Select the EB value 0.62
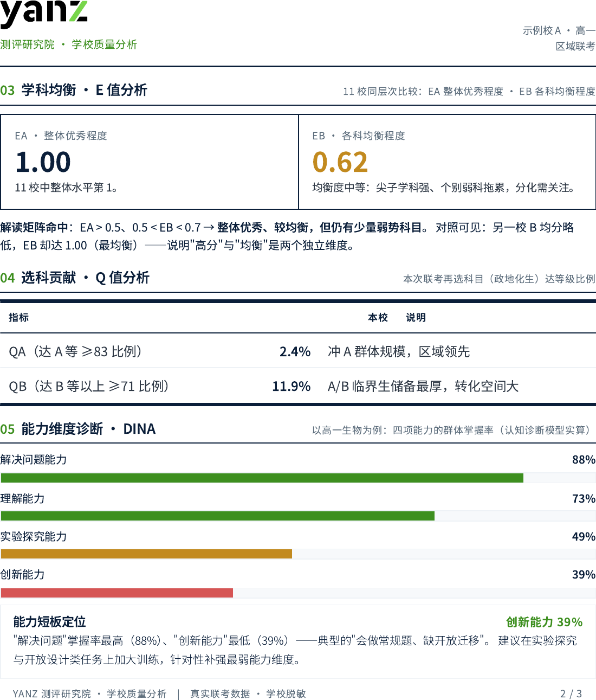 [x=340, y=162]
